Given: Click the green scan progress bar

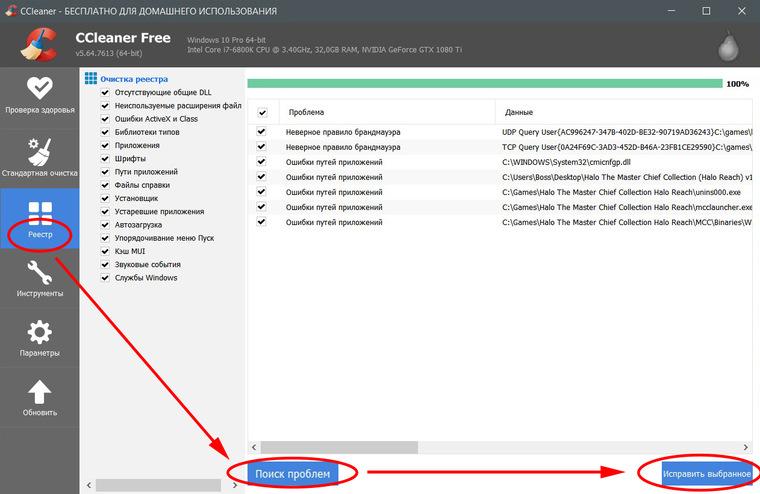Looking at the screenshot, I should tap(485, 83).
